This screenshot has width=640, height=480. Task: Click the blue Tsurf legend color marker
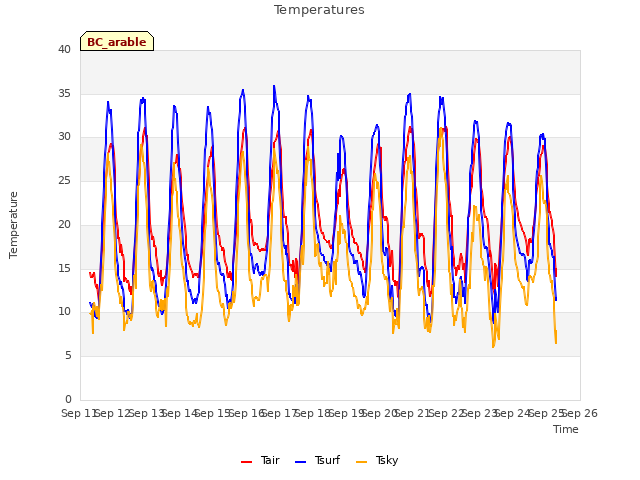(300, 462)
